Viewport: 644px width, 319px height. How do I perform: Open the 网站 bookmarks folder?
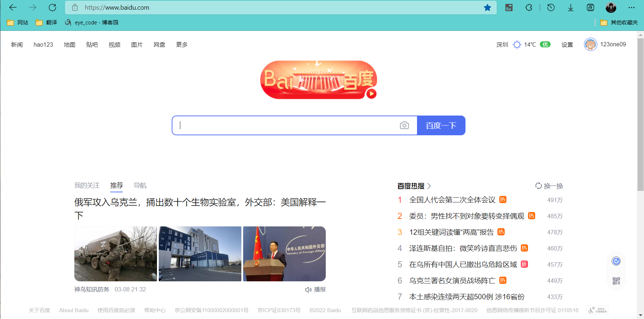[18, 23]
